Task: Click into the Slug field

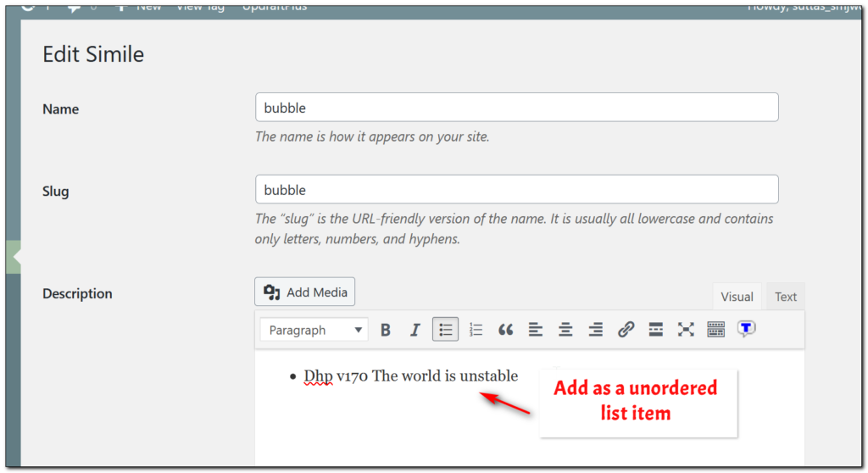Action: pos(516,189)
